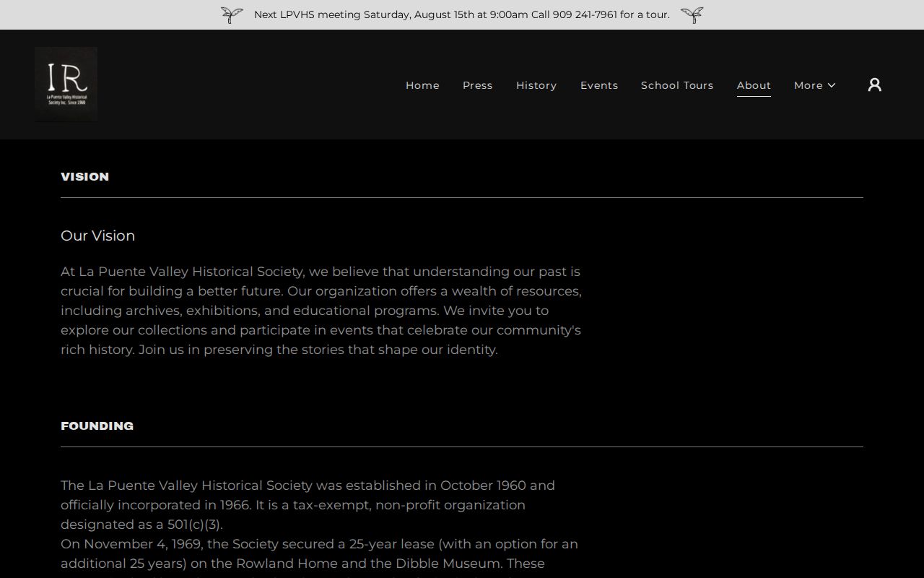Image resolution: width=924 pixels, height=578 pixels.
Task: Select the About nav link
Action: [754, 85]
